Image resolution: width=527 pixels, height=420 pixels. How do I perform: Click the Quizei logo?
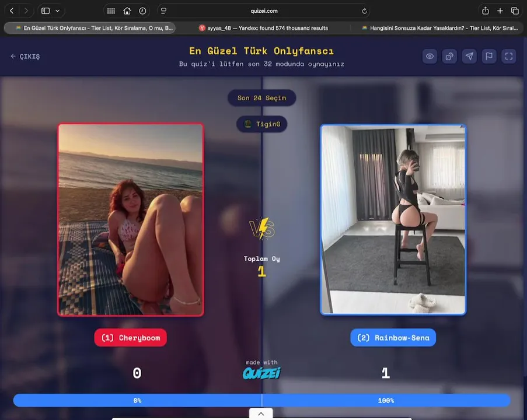coord(261,373)
